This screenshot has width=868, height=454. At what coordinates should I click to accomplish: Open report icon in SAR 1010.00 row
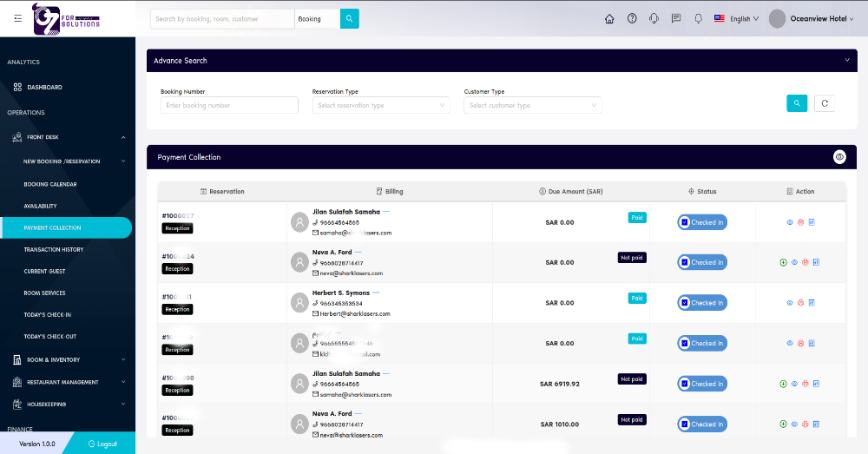coord(816,424)
